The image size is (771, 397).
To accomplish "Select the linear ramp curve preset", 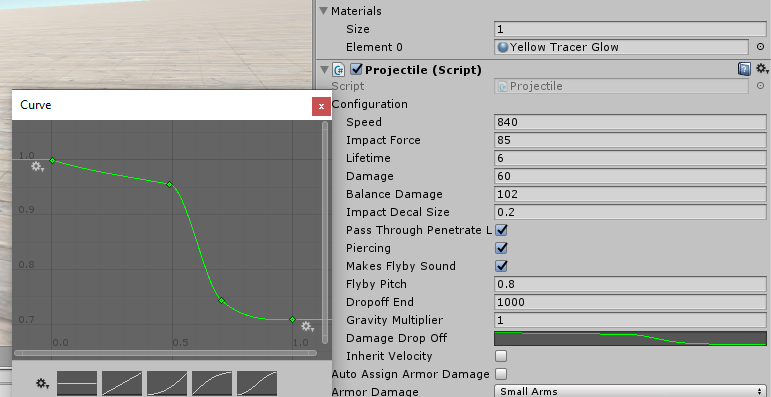I will pyautogui.click(x=122, y=383).
